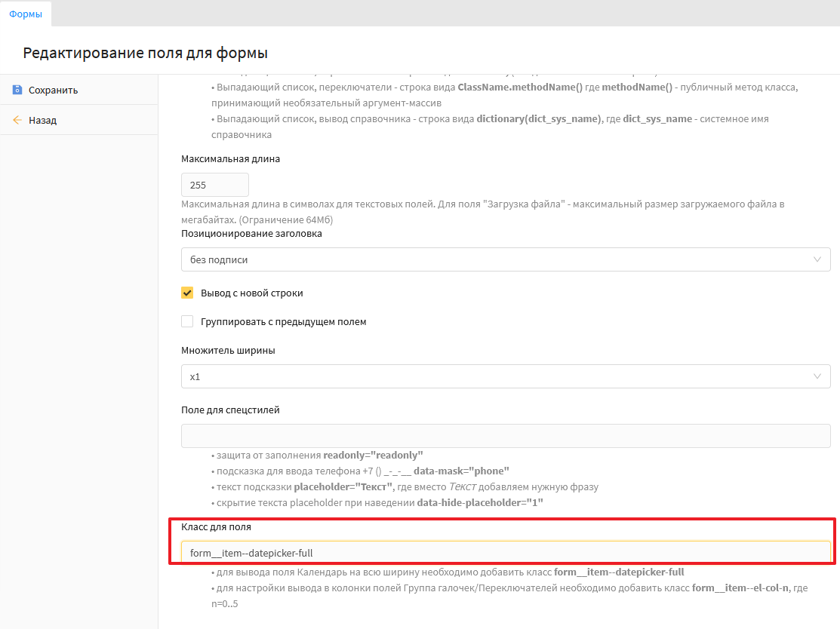The image size is (840, 629).
Task: Click the 'Редактирование поля для формы' heading
Action: tap(146, 53)
